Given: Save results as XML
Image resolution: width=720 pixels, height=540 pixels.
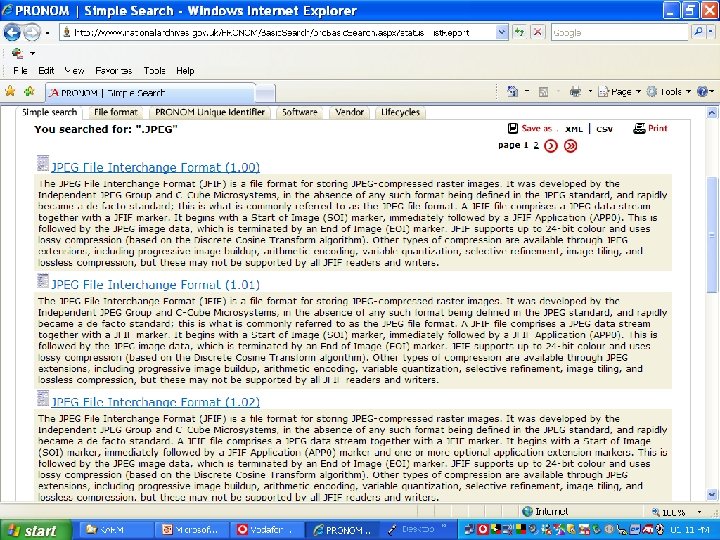Looking at the screenshot, I should tap(574, 129).
